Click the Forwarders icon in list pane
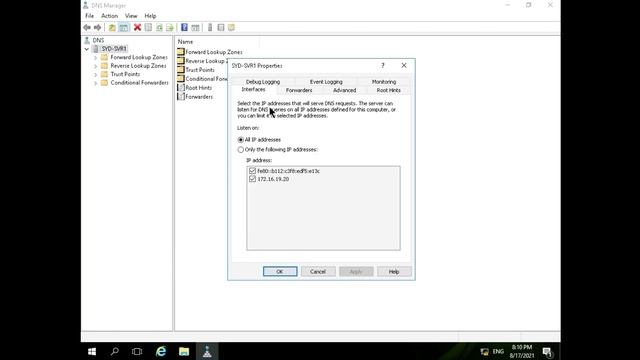This screenshot has width=640, height=360. click(x=181, y=97)
